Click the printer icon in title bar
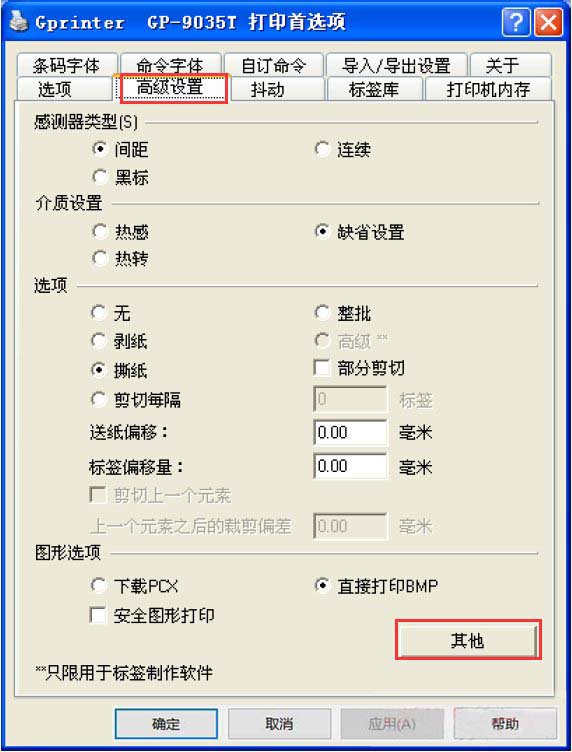The image size is (572, 752). (x=19, y=22)
